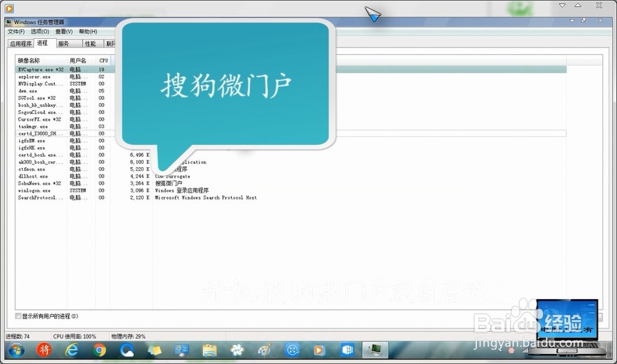Sort by 映像名称 column header

point(41,60)
